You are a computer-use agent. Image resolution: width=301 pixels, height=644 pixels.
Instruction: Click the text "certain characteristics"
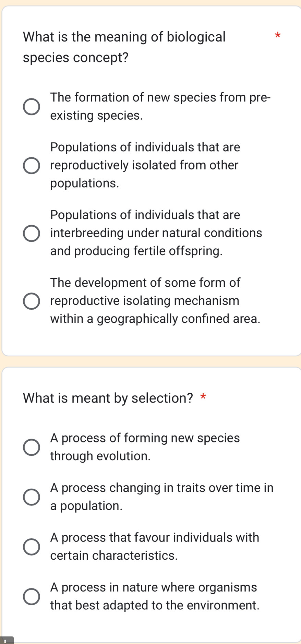114,556
